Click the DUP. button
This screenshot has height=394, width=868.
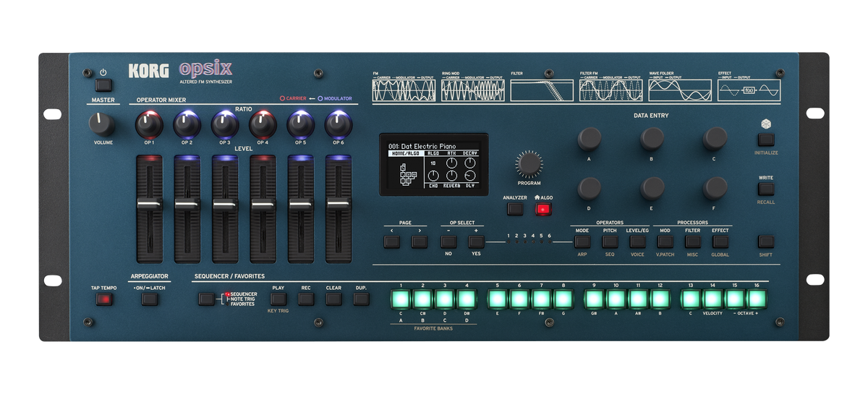coord(361,298)
